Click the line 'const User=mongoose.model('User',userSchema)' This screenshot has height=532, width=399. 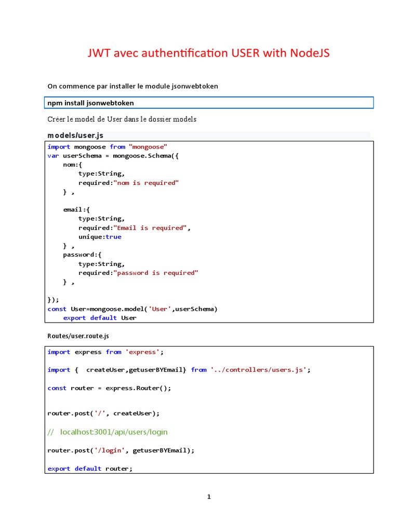coord(132,309)
